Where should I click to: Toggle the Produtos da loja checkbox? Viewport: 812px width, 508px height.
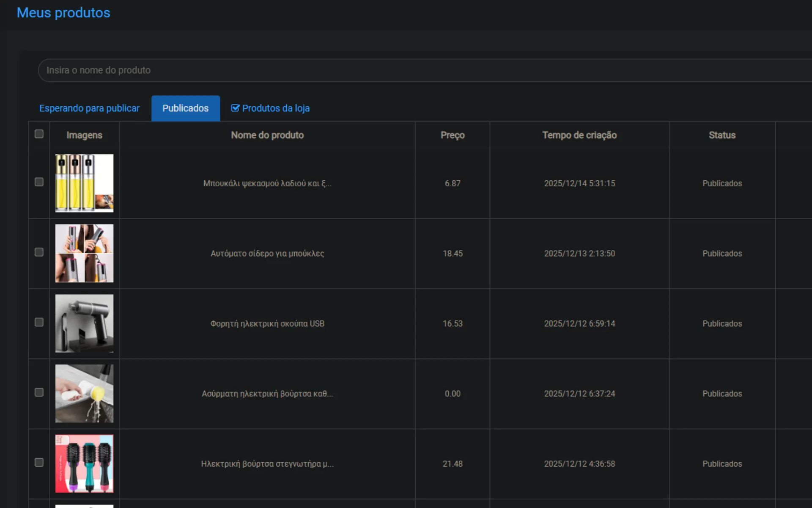click(x=235, y=108)
